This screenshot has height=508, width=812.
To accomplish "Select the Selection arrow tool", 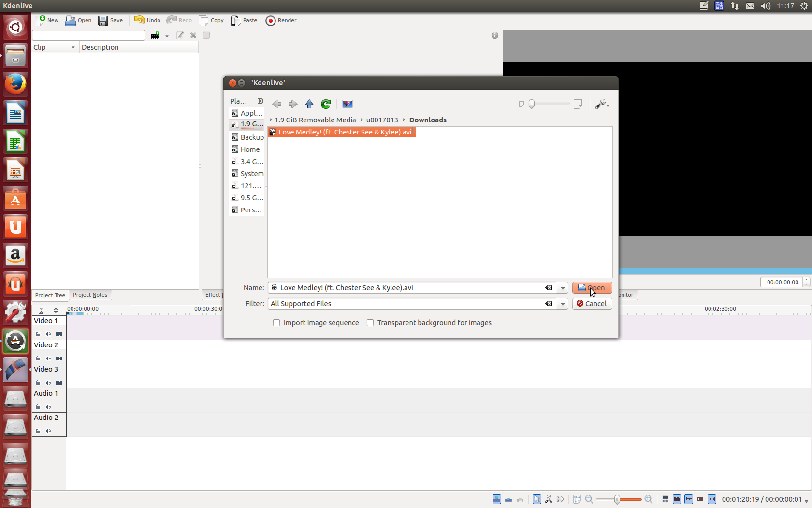I will point(537,499).
